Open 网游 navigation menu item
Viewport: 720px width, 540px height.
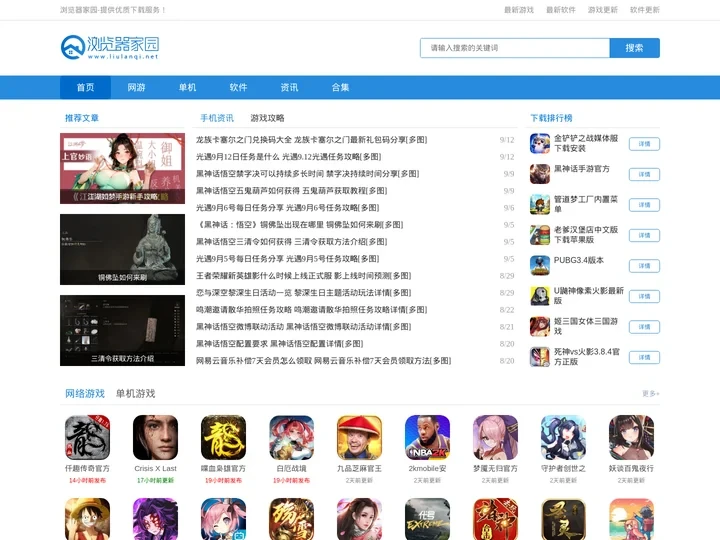[136, 87]
